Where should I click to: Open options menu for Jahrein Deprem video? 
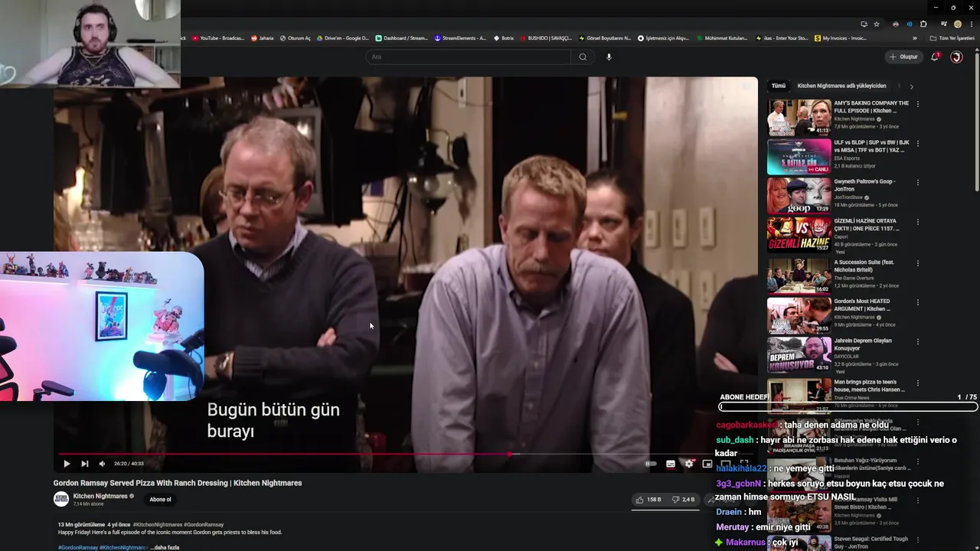pos(918,342)
